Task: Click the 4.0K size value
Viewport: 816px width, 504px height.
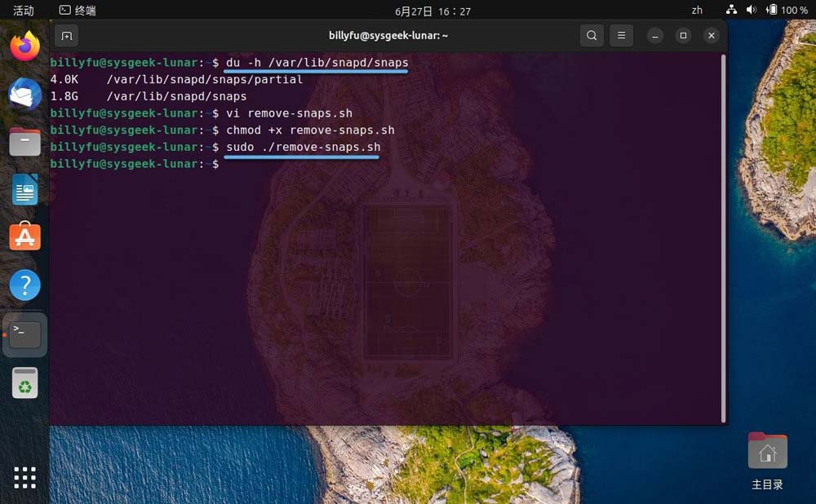Action: (64, 80)
